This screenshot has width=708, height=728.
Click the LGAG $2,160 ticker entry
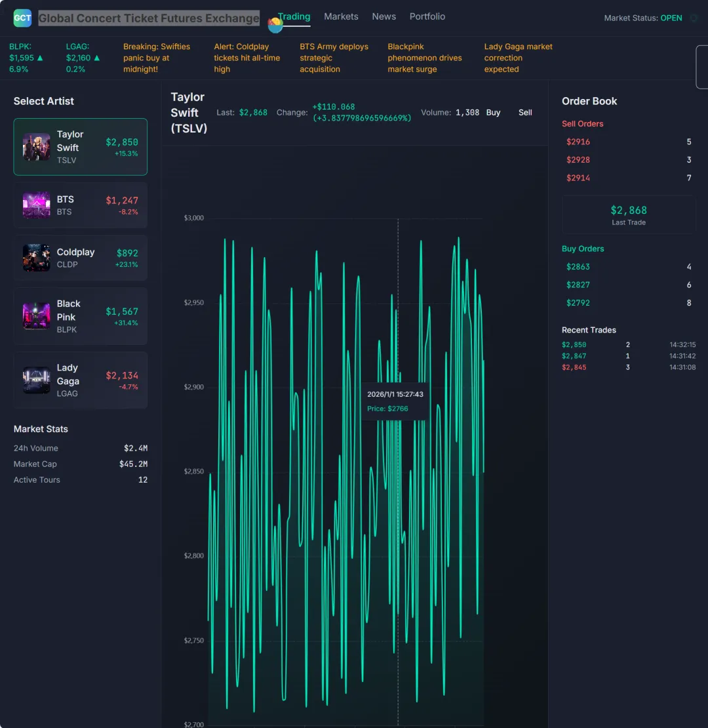click(83, 58)
